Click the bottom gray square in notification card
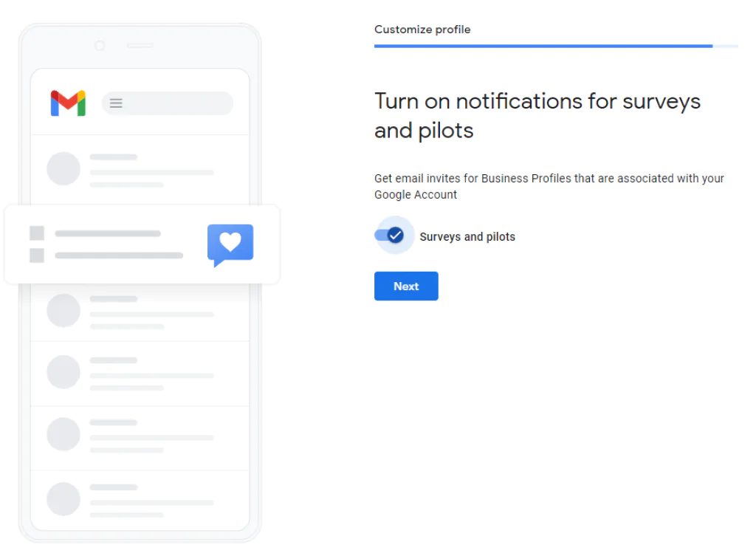The height and width of the screenshot is (556, 756). [37, 255]
